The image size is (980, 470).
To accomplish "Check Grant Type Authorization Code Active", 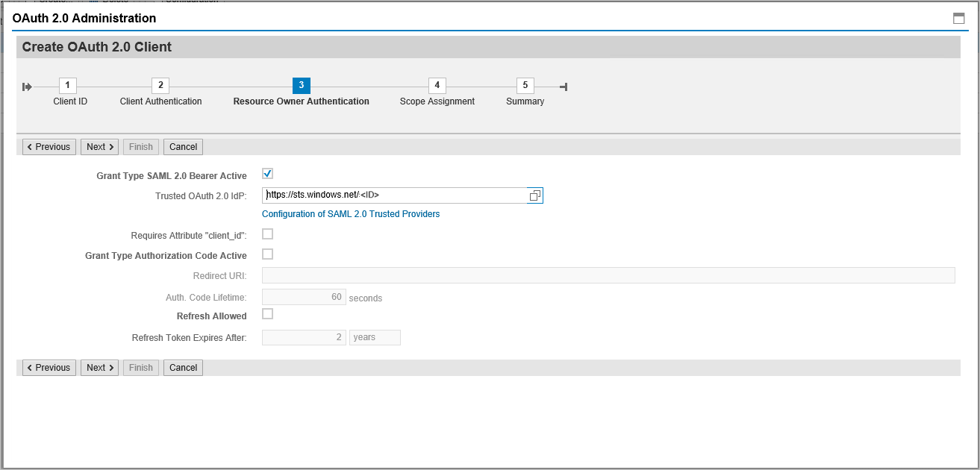I will pyautogui.click(x=266, y=254).
